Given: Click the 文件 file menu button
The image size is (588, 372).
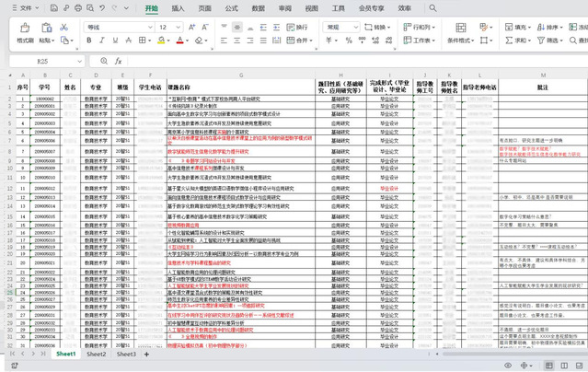Looking at the screenshot, I should click(x=25, y=7).
